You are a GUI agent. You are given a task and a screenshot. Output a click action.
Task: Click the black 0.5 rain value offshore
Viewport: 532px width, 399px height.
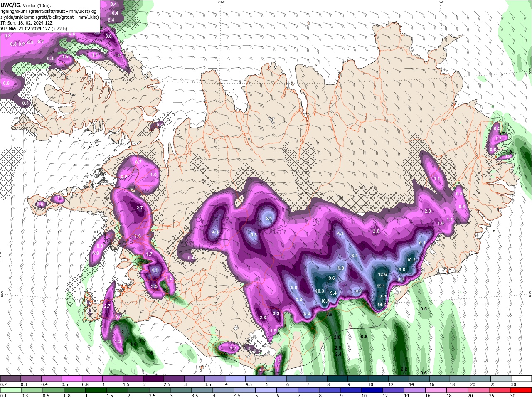click(x=424, y=309)
